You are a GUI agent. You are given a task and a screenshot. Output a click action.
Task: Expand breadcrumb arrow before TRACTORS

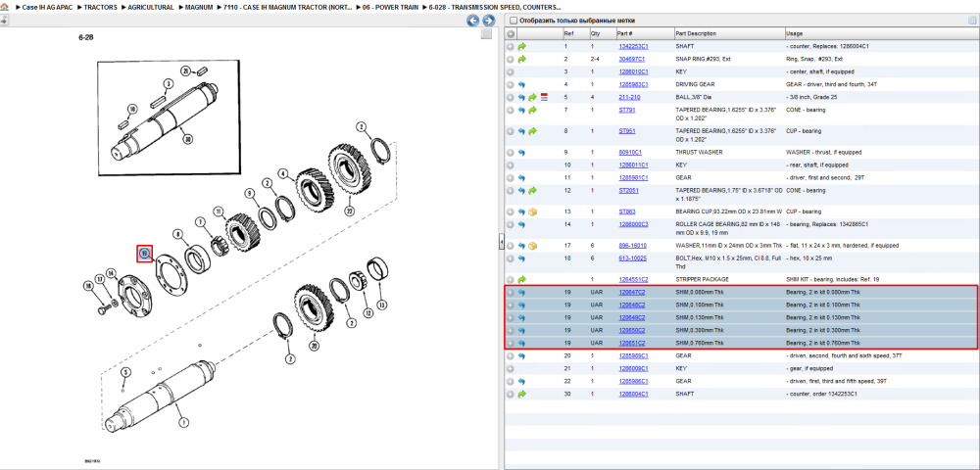click(x=79, y=8)
